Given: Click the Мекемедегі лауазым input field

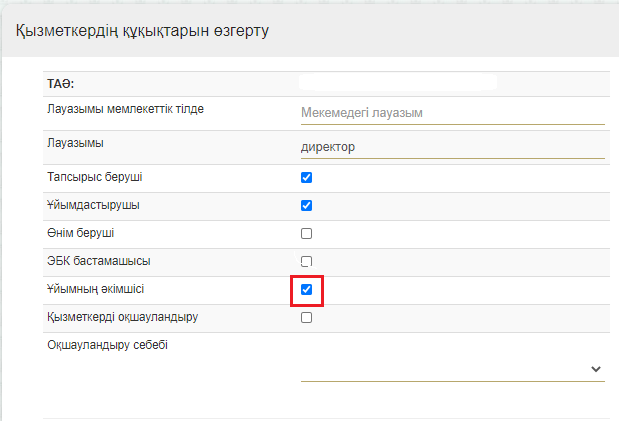Looking at the screenshot, I should tap(452, 113).
